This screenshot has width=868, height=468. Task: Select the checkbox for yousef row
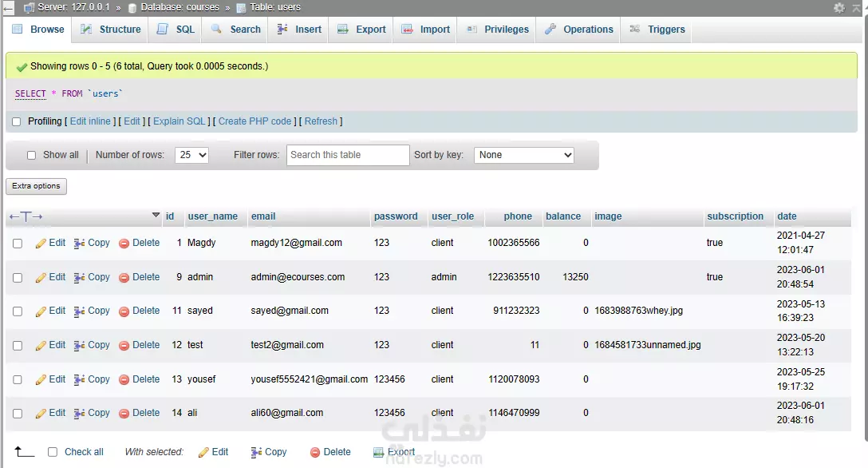pyautogui.click(x=18, y=380)
